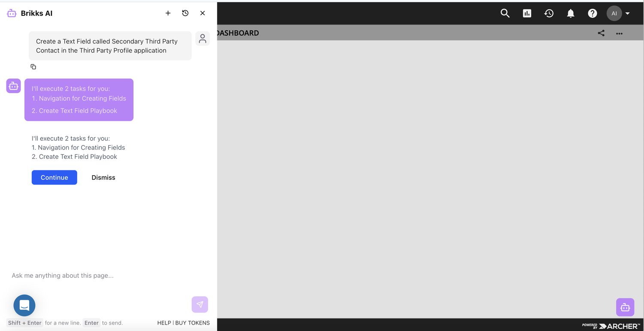This screenshot has width=644, height=331.
Task: Copy the user message text
Action: (x=33, y=67)
